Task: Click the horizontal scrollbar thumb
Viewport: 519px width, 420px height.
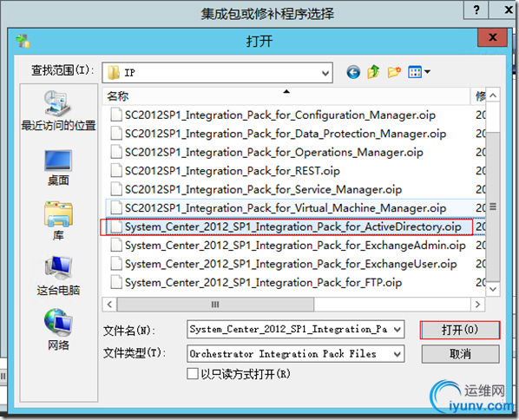Action: click(215, 305)
